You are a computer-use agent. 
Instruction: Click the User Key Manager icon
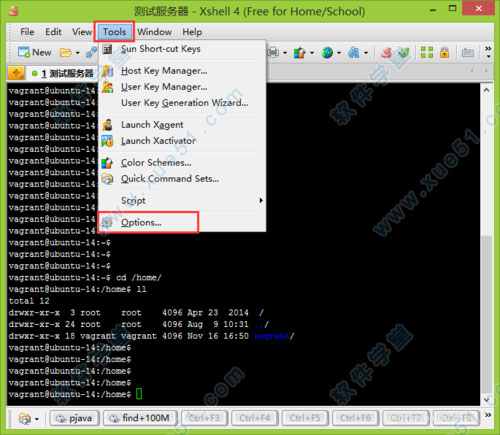[107, 87]
